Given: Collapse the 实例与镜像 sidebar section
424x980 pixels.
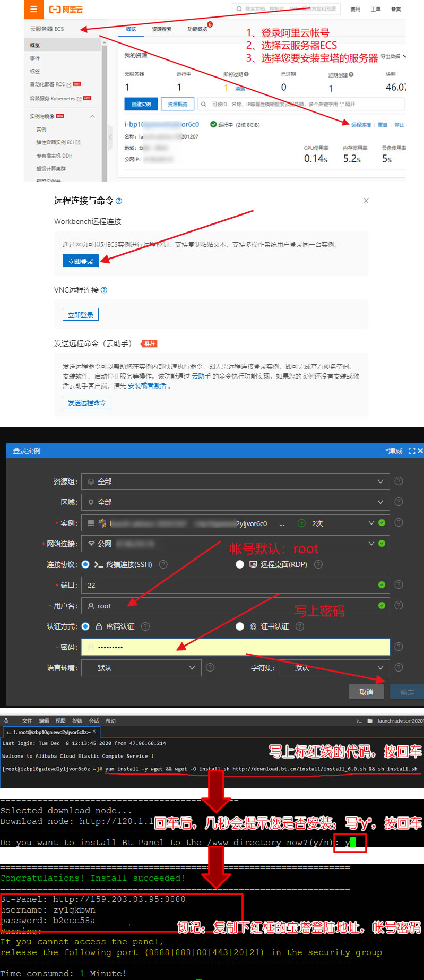Looking at the screenshot, I should [x=93, y=116].
